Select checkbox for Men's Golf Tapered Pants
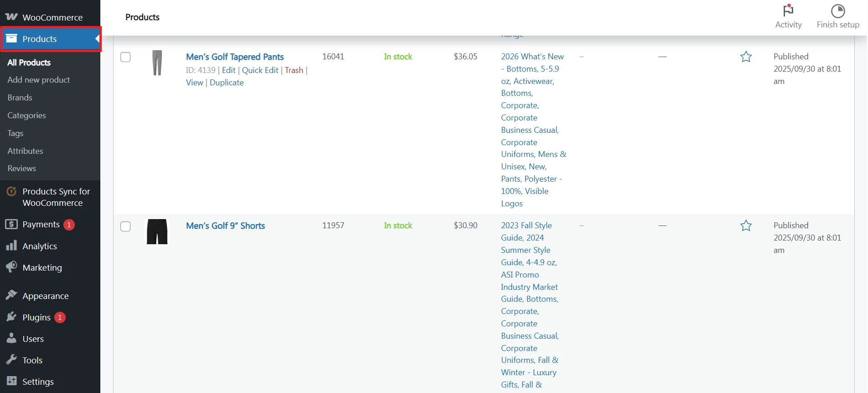 click(125, 57)
